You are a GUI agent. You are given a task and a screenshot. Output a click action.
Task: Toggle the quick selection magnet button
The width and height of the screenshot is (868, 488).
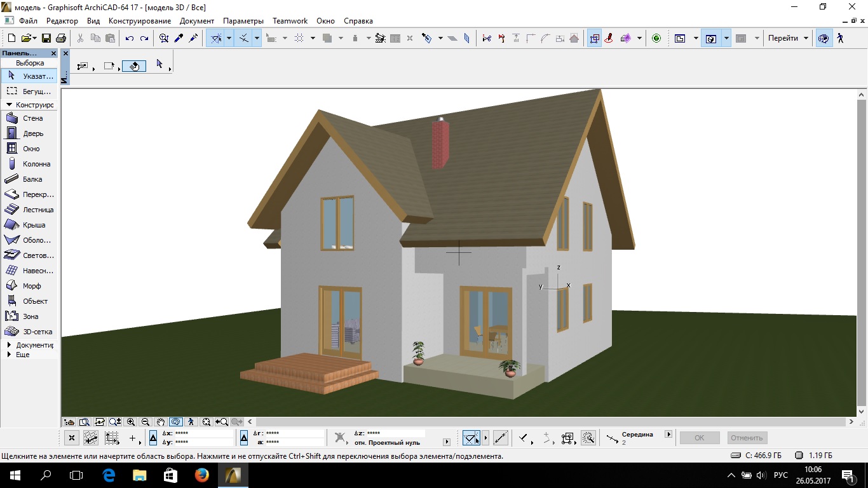pyautogui.click(x=135, y=65)
